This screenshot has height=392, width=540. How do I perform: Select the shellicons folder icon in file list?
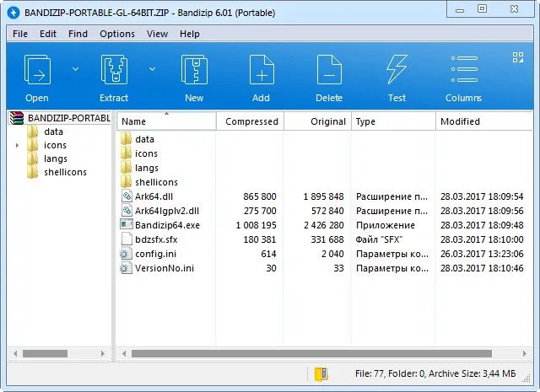[126, 182]
